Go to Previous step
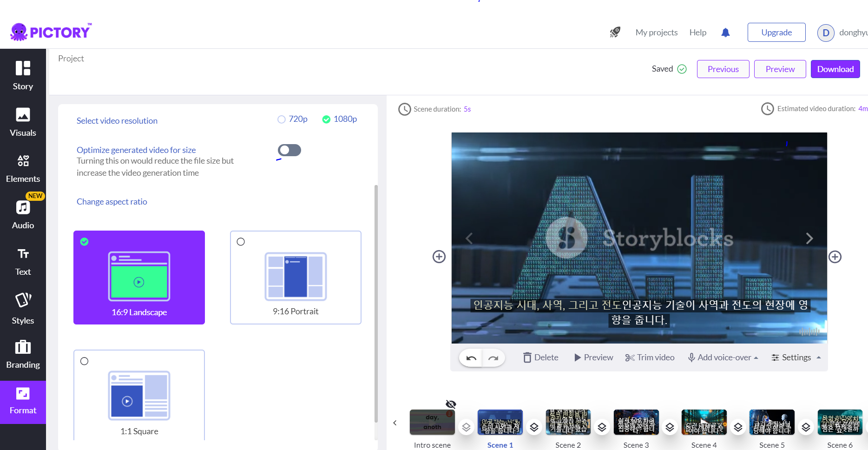The image size is (868, 450). pyautogui.click(x=723, y=69)
